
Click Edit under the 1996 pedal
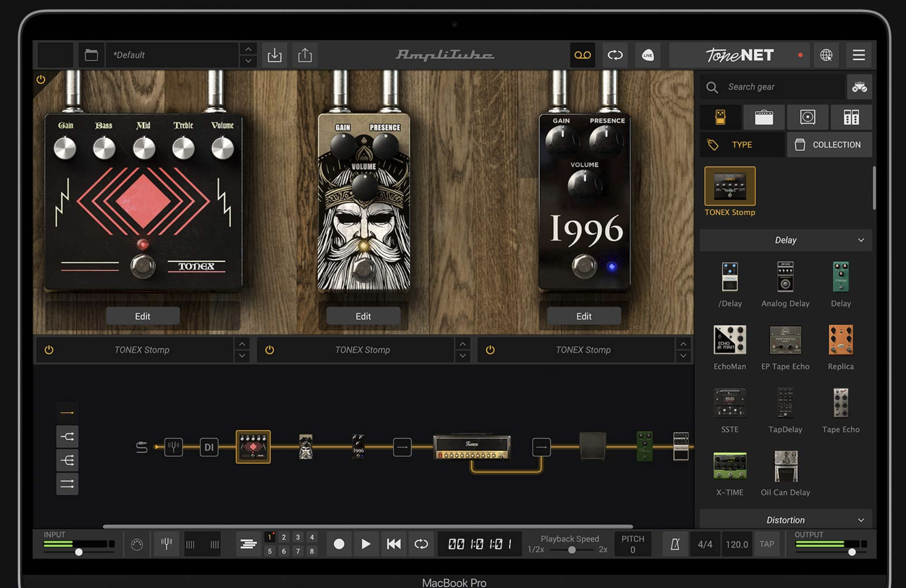click(583, 316)
